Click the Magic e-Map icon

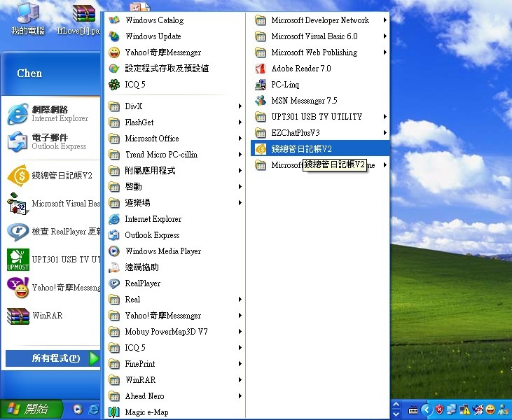click(x=114, y=412)
